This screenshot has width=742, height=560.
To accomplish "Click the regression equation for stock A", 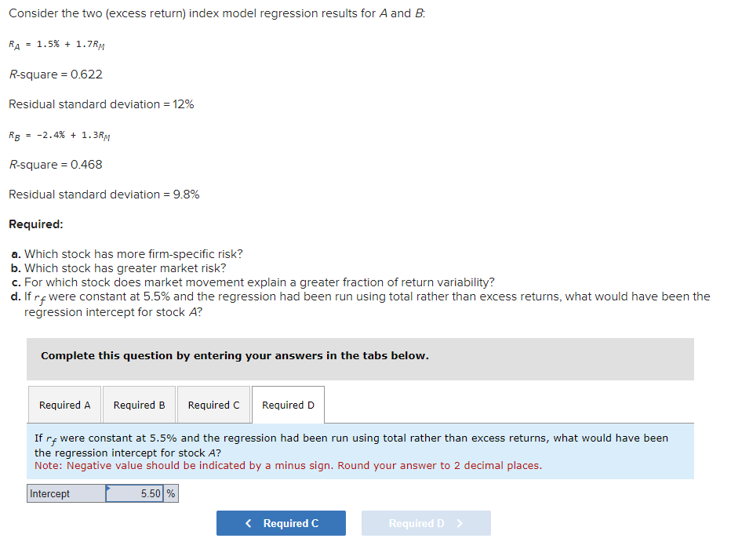I will click(x=56, y=45).
